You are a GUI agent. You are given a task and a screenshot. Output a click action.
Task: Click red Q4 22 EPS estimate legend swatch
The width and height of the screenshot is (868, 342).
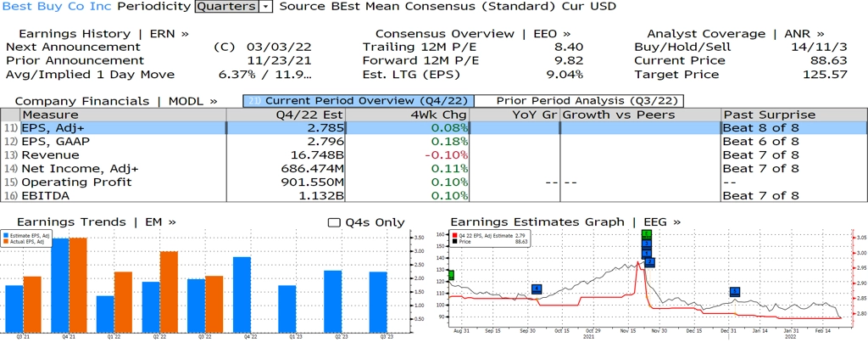point(454,235)
